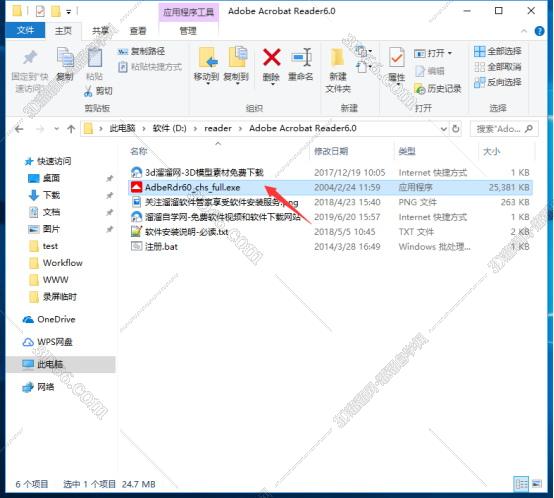Click reader in the address bar
The image size is (554, 498).
coord(218,128)
